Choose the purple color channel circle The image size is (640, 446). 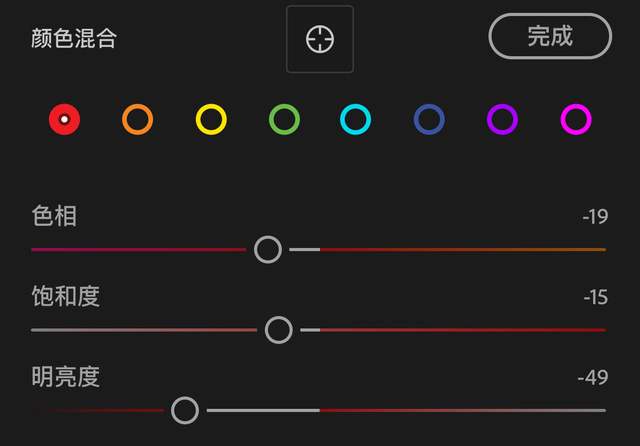502,120
